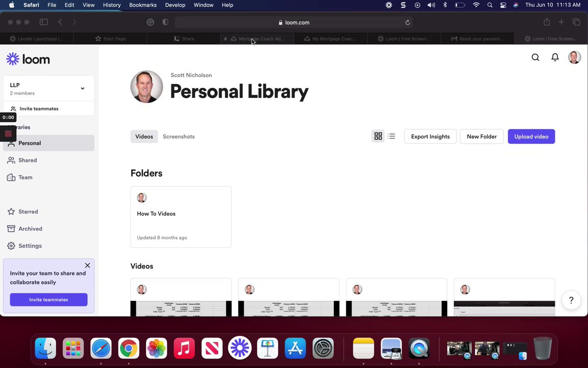Switch to Share tab
The height and width of the screenshot is (368, 588).
pyautogui.click(x=184, y=39)
